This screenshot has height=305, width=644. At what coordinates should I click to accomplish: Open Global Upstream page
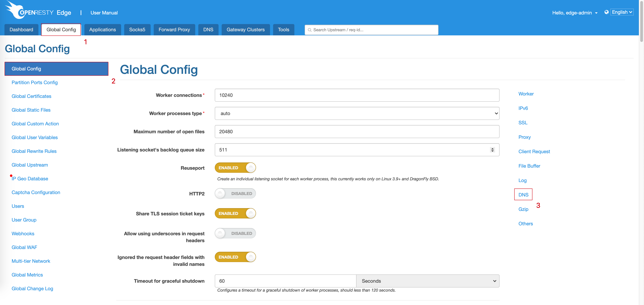pos(30,165)
